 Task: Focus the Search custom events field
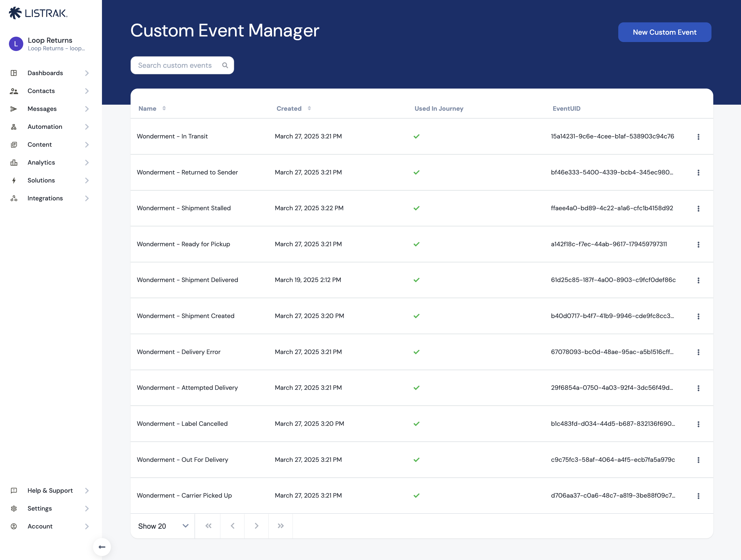click(x=182, y=65)
